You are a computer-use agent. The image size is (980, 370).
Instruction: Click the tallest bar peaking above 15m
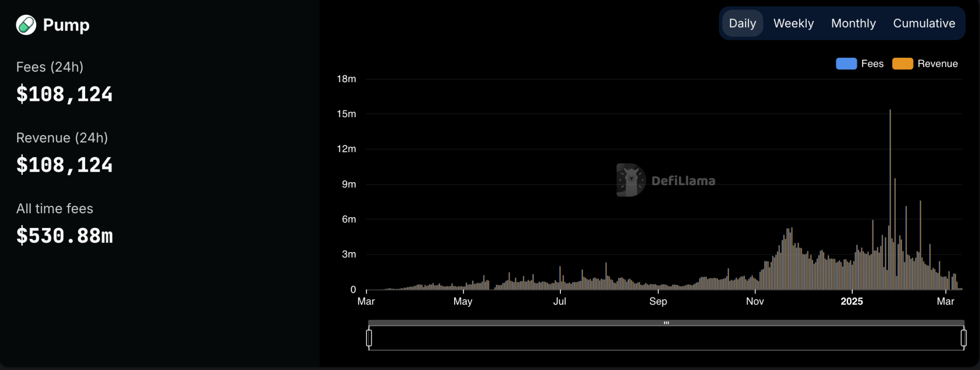890,200
